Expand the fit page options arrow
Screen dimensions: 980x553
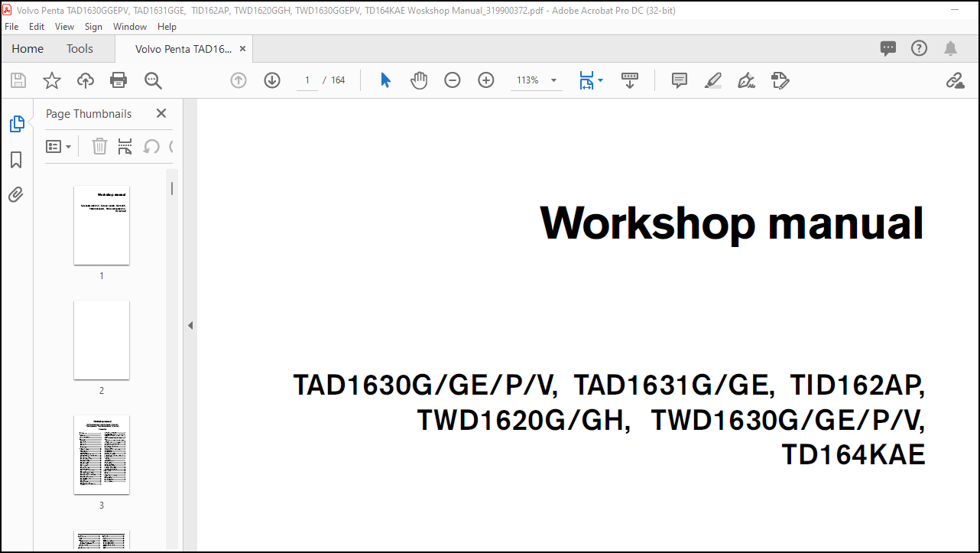click(x=600, y=80)
